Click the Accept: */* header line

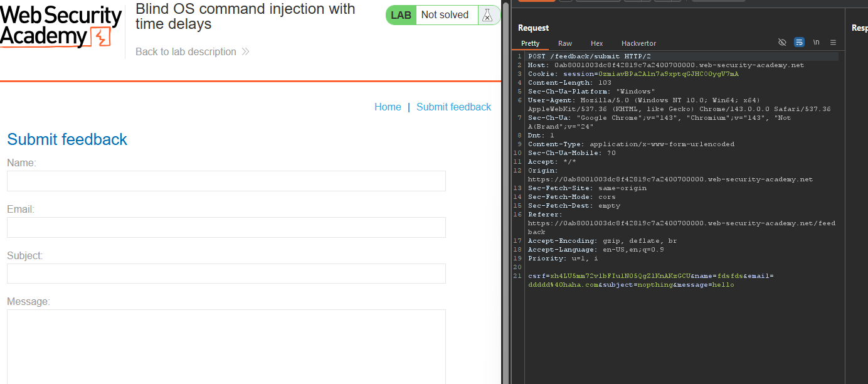(553, 162)
